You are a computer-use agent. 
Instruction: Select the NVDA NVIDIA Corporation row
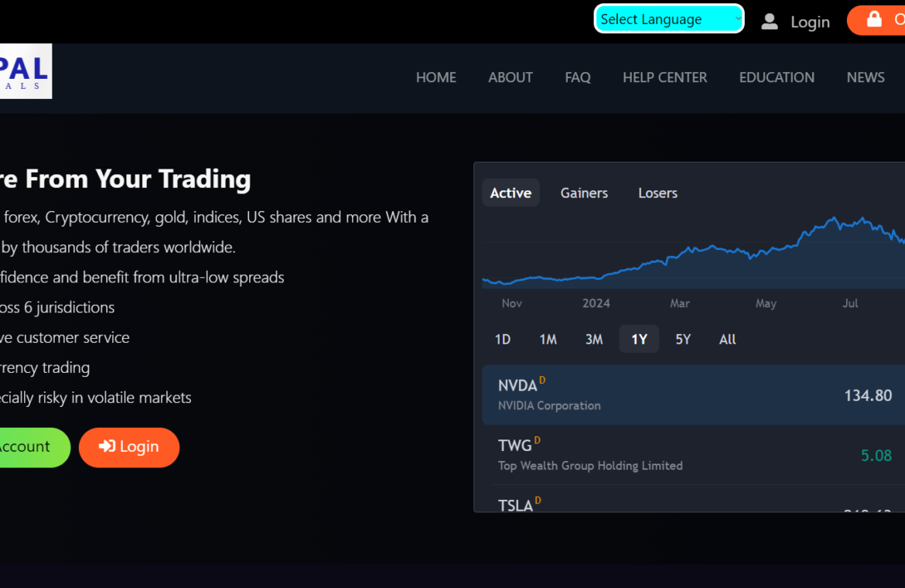(x=692, y=395)
